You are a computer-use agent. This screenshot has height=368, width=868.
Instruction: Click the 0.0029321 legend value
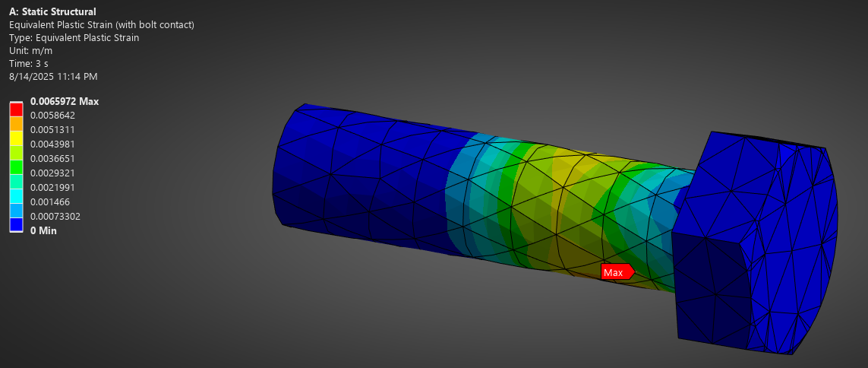tap(52, 173)
